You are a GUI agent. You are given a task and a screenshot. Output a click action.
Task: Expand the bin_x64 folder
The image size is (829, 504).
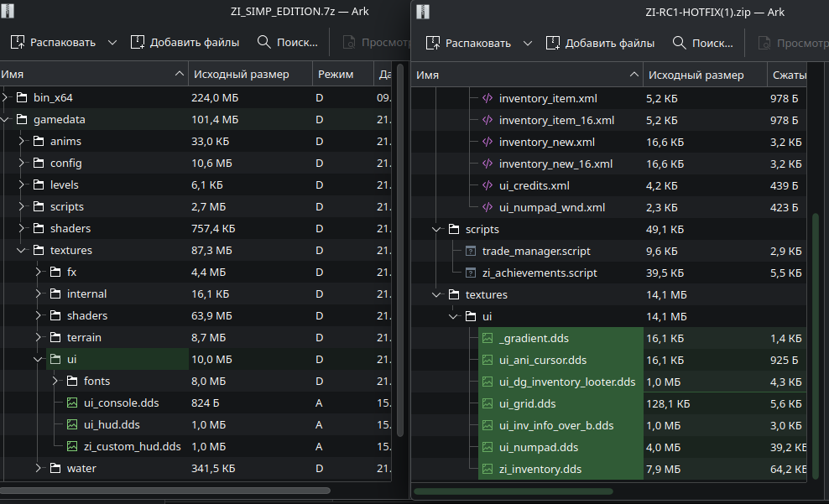[6, 97]
